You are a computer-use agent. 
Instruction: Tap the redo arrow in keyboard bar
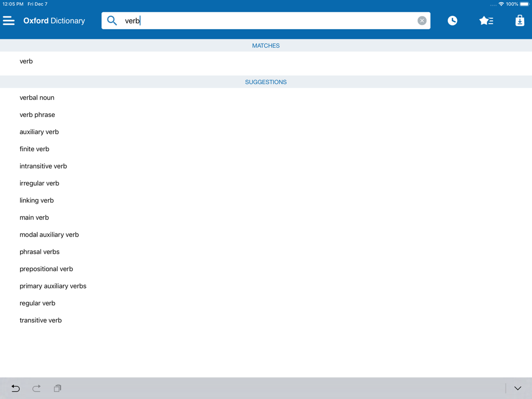coord(37,388)
